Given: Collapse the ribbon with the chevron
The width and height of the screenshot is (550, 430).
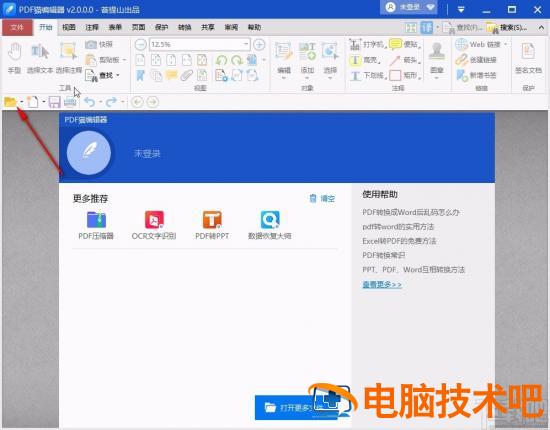Looking at the screenshot, I should tap(542, 27).
